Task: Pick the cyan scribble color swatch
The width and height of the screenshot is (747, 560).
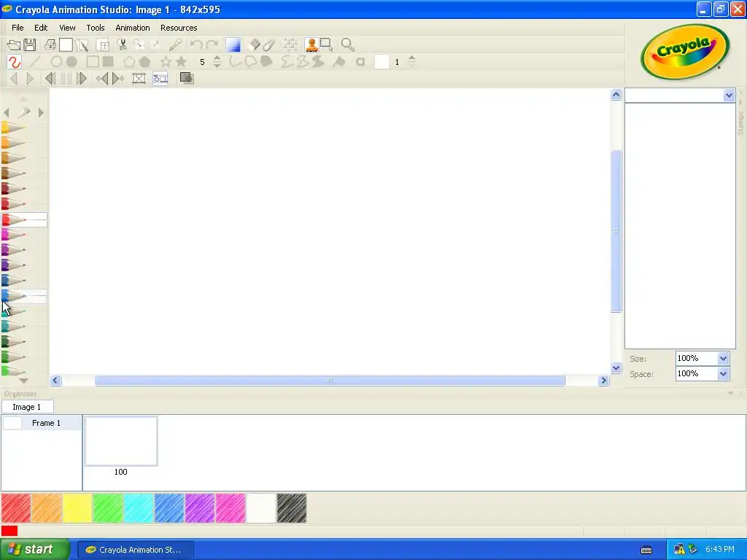Action: click(x=139, y=508)
